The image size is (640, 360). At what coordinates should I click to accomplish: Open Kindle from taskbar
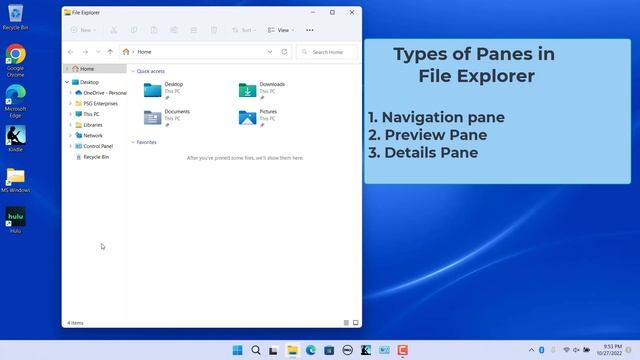point(366,350)
